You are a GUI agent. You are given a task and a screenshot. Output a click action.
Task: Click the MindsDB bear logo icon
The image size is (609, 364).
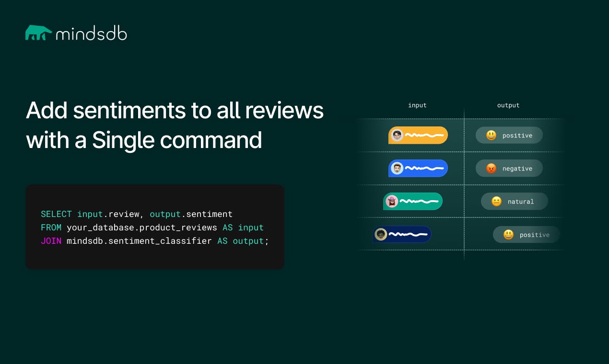39,33
